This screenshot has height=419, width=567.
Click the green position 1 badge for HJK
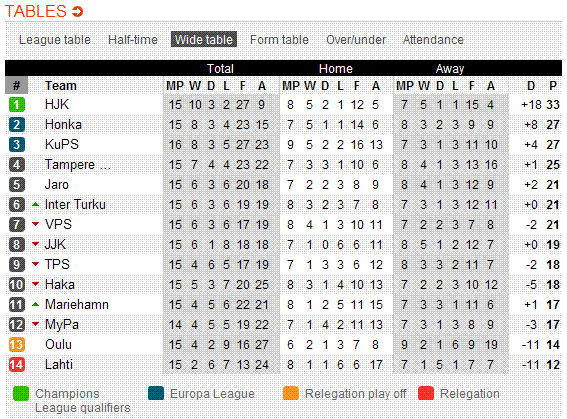click(17, 105)
